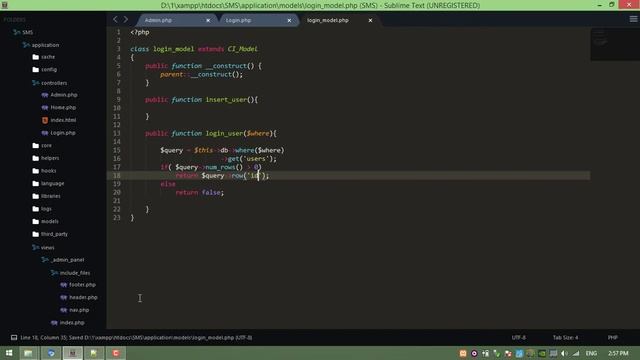This screenshot has width=640, height=360.
Task: Open footer.php in the sidebar
Action: 82,284
